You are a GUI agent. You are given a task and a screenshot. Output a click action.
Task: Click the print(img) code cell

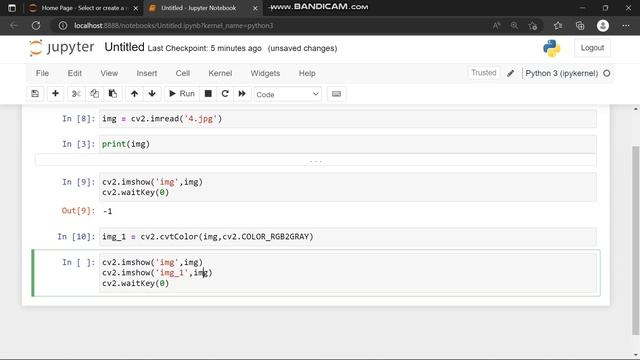pyautogui.click(x=348, y=144)
